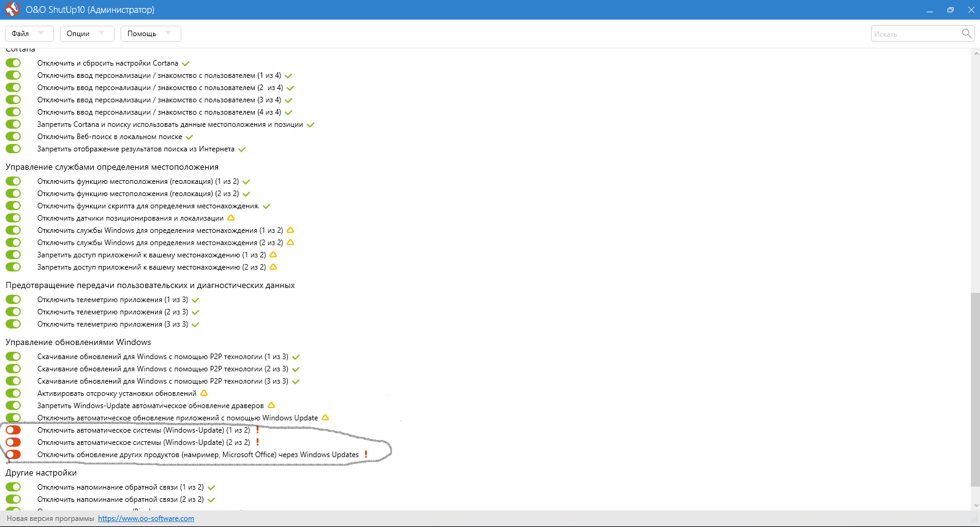980x527 pixels.
Task: Minimize the O&O ShutUp10 window
Action: (930, 10)
